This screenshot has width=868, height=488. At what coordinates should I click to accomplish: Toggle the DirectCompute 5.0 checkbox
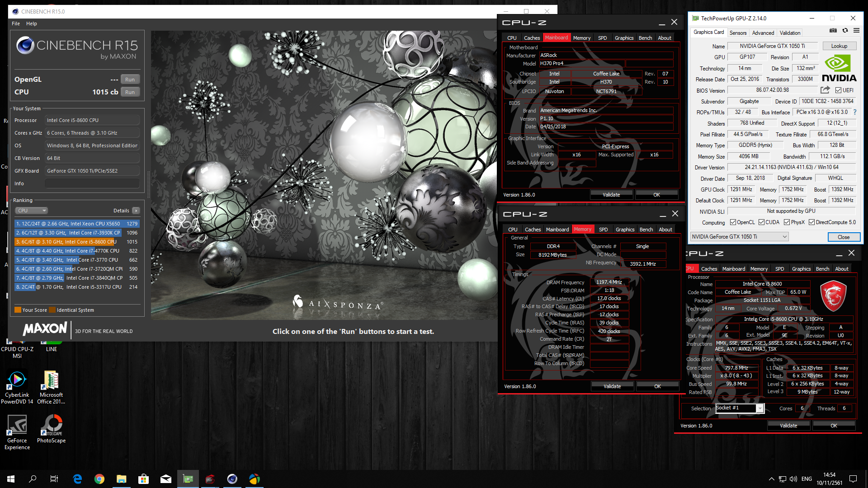click(x=811, y=222)
